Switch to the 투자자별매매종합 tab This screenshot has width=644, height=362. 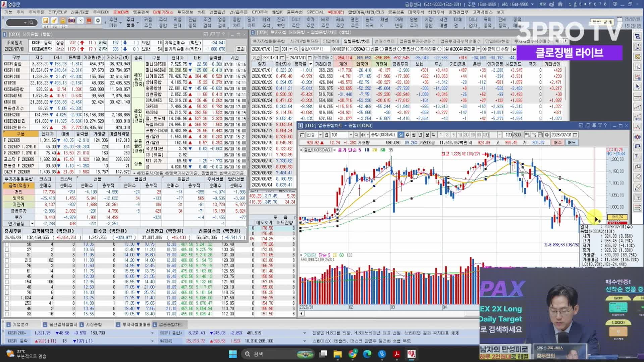[268, 41]
